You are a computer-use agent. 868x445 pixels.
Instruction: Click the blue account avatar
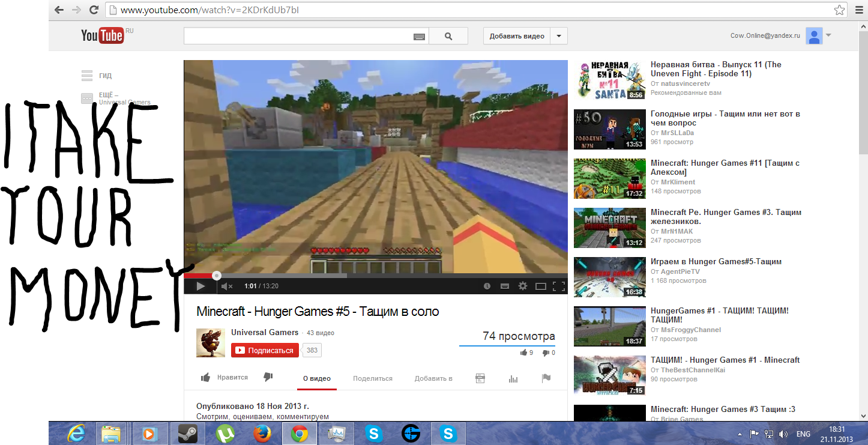tap(814, 36)
